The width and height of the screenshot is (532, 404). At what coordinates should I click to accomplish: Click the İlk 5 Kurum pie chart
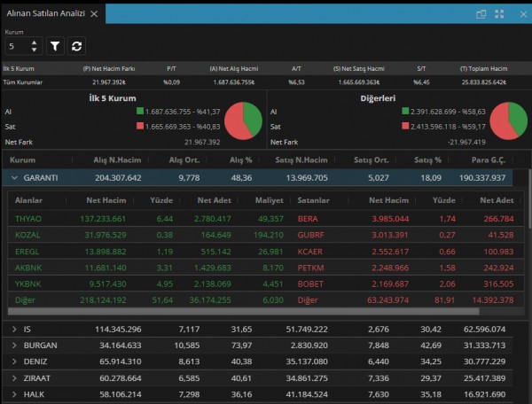(243, 120)
